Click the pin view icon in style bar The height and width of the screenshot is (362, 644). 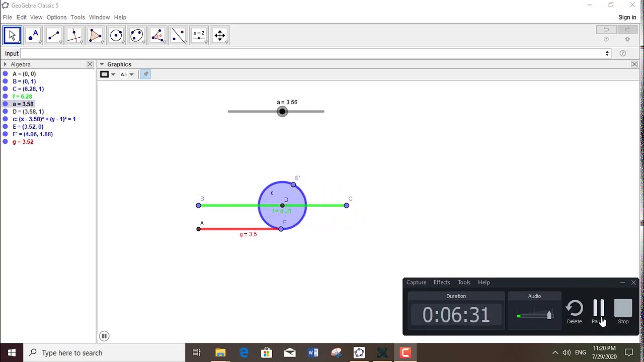tap(145, 74)
